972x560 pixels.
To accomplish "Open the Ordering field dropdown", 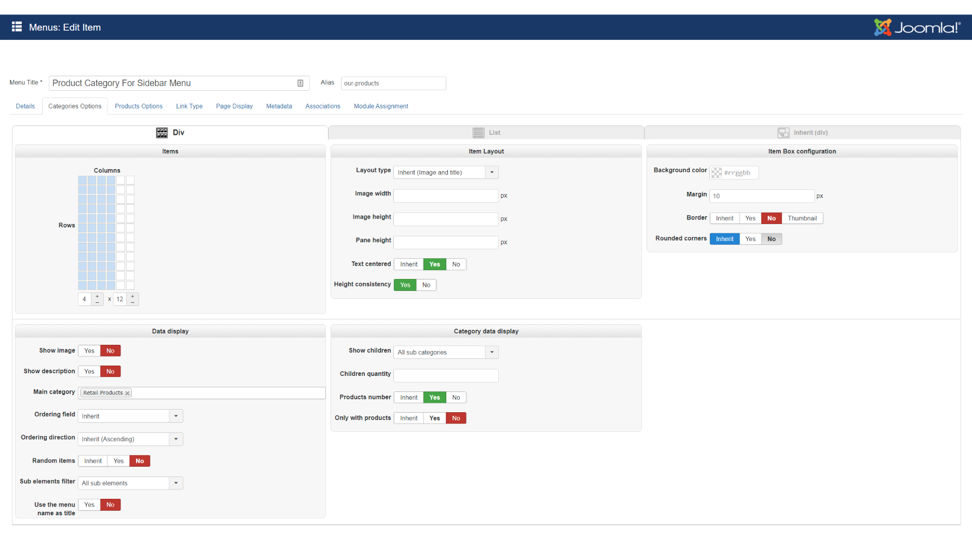I will 130,416.
